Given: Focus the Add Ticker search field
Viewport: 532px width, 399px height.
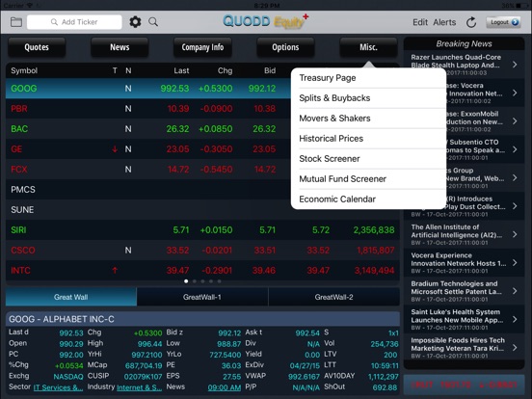Looking at the screenshot, I should (74, 22).
